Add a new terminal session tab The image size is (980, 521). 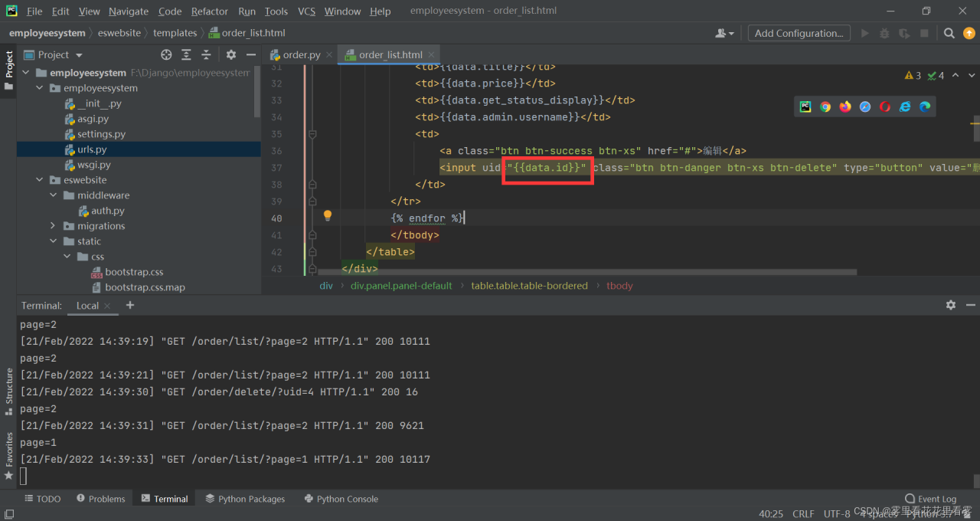130,305
